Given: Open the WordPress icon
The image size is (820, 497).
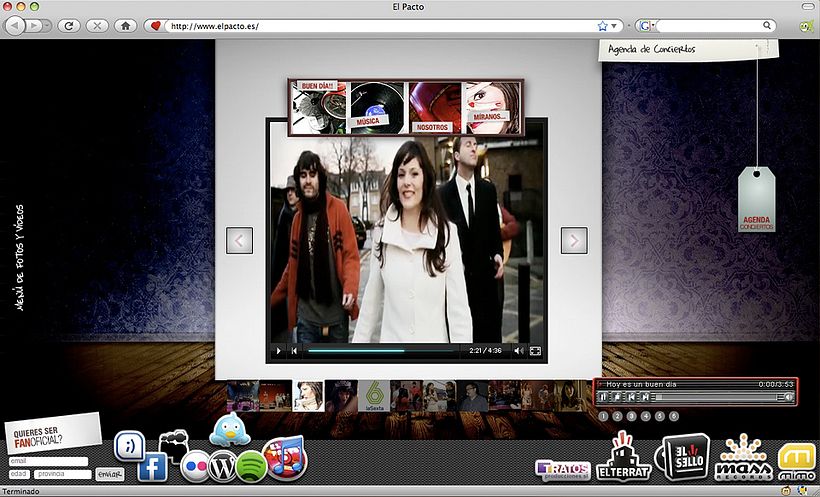Looking at the screenshot, I should 222,467.
